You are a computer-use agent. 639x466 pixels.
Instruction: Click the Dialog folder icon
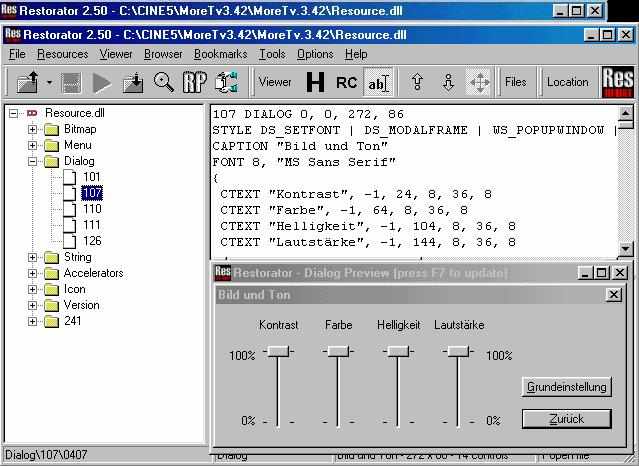pos(51,161)
